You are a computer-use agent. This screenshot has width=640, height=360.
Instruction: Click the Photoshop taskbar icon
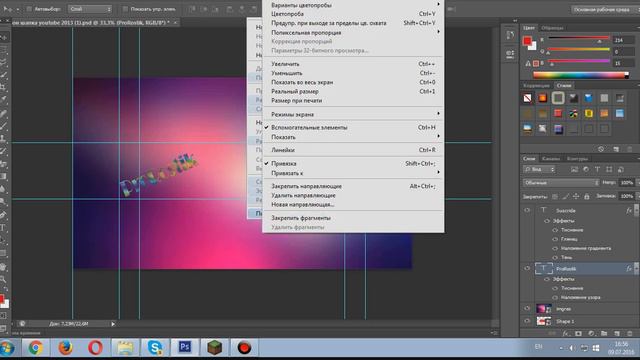[184, 347]
